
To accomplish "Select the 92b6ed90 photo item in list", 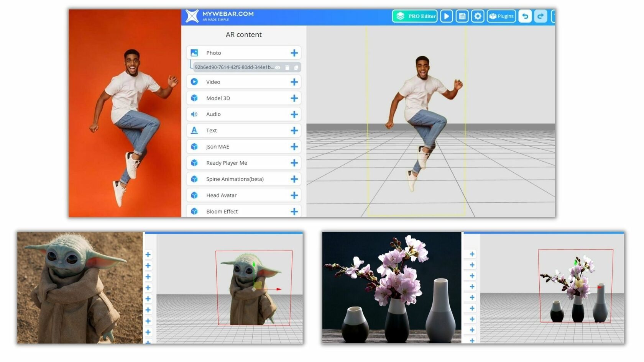I will click(234, 67).
